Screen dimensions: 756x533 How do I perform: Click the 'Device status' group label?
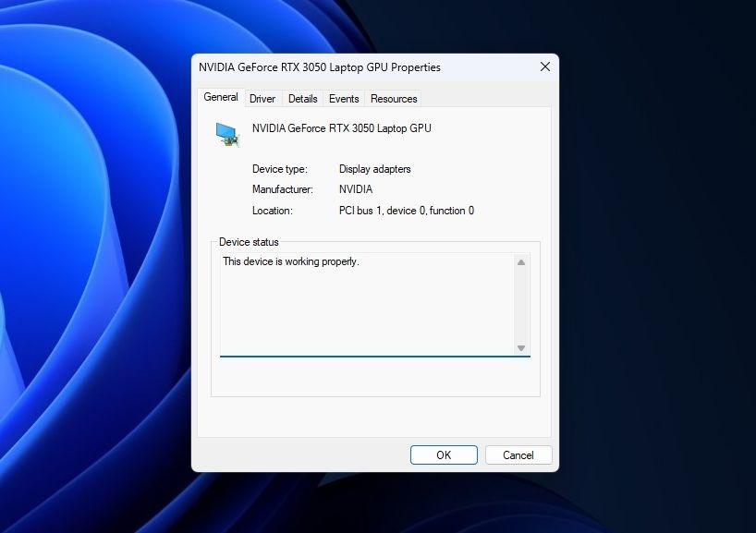click(x=249, y=242)
